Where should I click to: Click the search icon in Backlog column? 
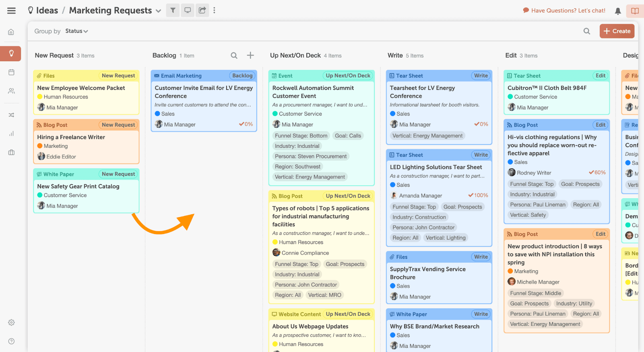point(234,56)
